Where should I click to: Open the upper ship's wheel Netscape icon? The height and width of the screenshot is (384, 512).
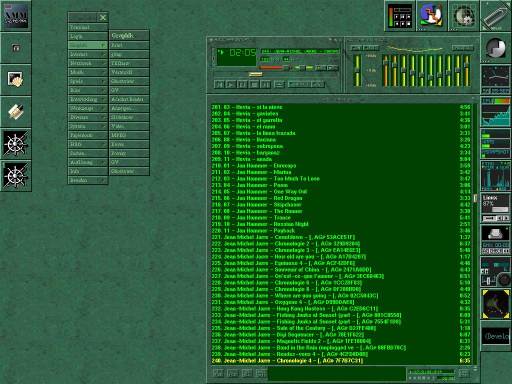15,144
